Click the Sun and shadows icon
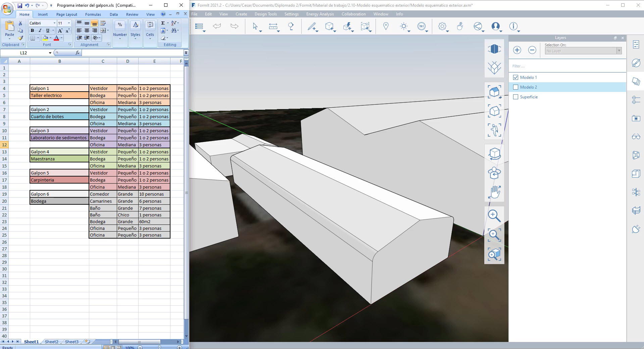 tap(404, 27)
